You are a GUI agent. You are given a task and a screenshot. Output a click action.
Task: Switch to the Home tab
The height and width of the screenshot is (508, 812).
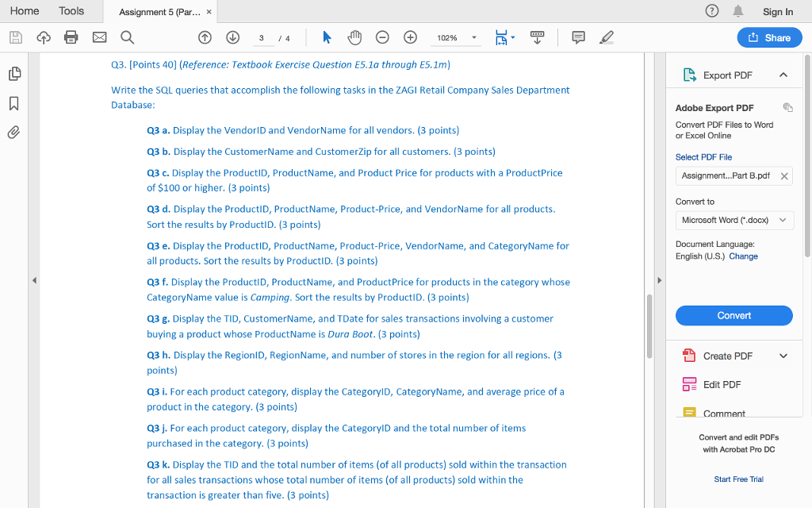25,11
